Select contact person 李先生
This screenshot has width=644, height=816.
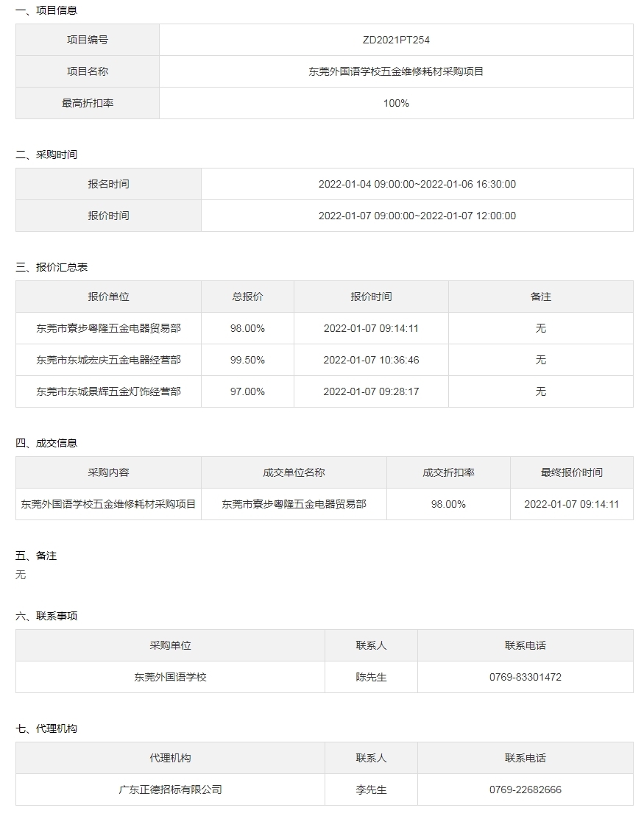point(371,790)
